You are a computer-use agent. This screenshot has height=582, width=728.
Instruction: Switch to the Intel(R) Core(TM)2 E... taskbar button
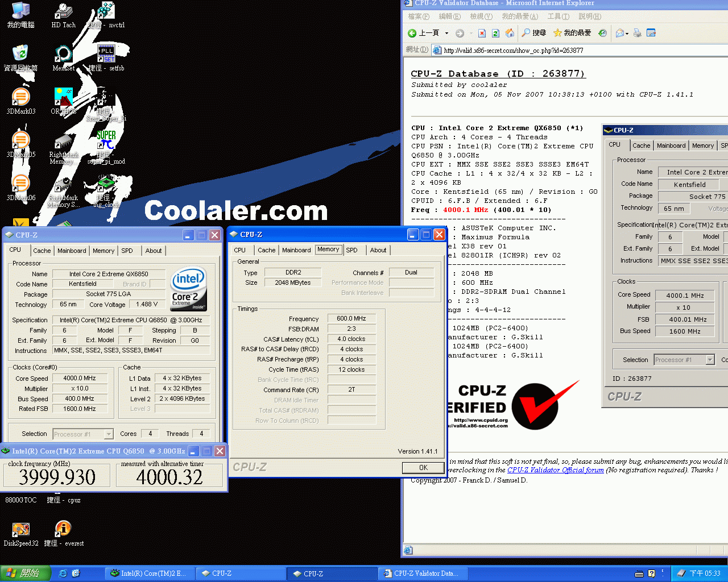coord(151,573)
